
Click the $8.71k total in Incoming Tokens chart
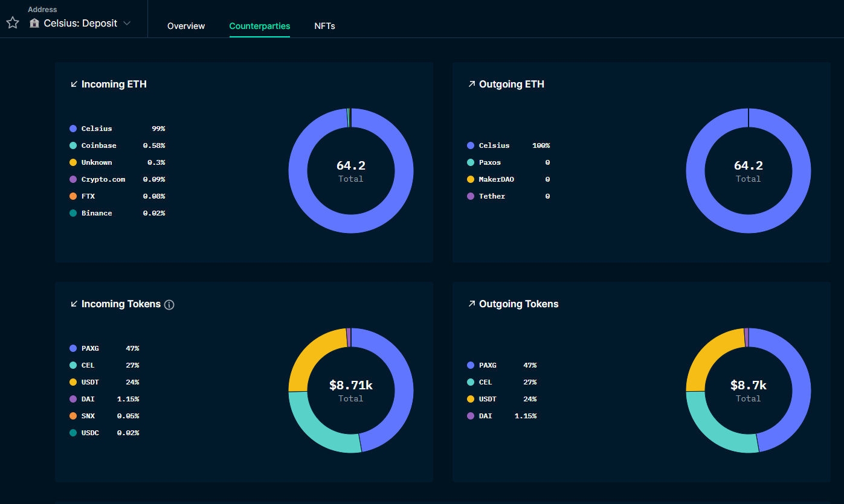click(x=351, y=385)
